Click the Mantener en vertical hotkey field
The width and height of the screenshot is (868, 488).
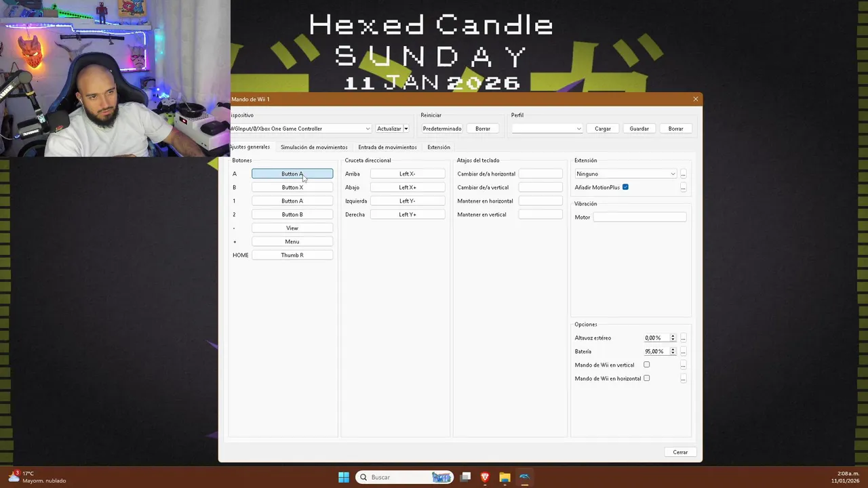(540, 214)
